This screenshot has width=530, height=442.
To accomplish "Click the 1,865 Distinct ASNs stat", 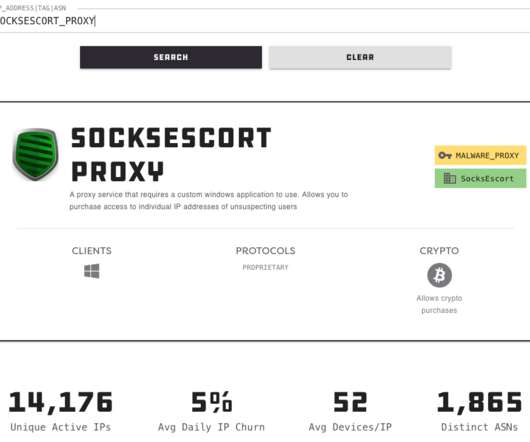I will pos(480,411).
